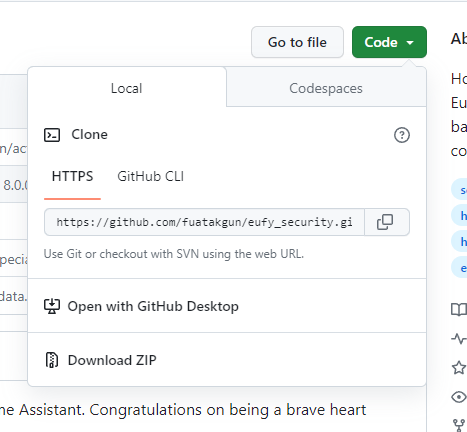Click the watchers eye icon in sidebar
Screen dimensions: 467x432
click(459, 397)
